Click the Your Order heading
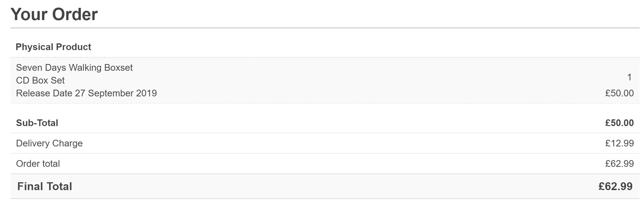This screenshot has height=200, width=644. click(54, 14)
